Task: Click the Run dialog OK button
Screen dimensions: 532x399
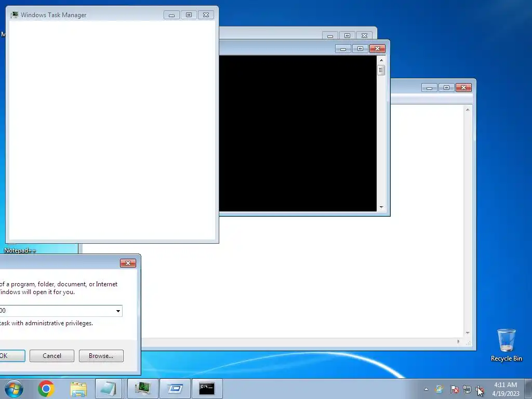Action: (x=12, y=356)
